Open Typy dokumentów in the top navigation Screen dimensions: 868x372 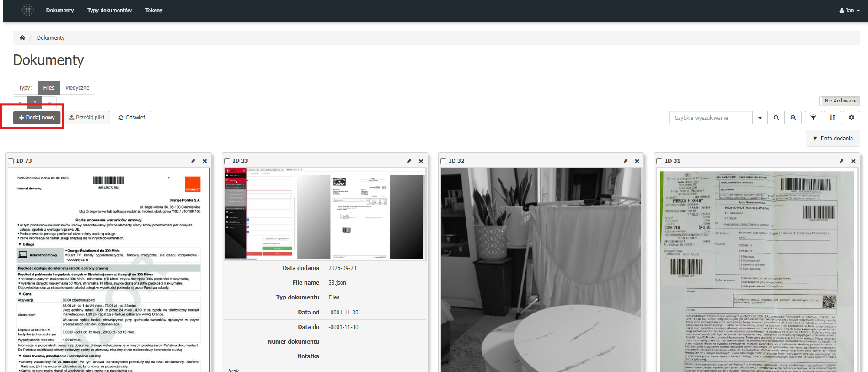point(109,11)
